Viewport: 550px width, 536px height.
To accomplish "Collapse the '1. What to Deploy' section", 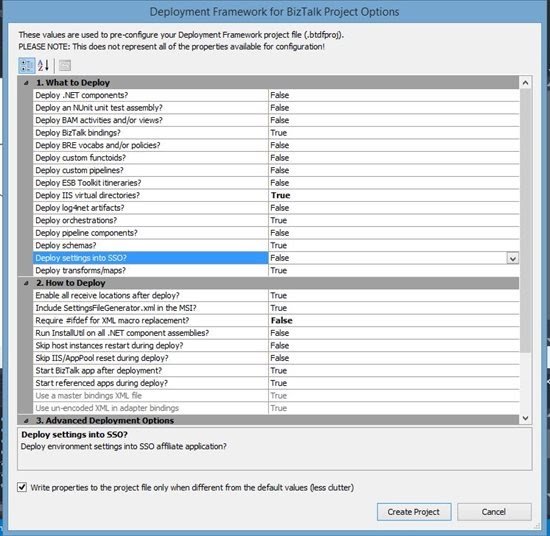I will tap(26, 83).
